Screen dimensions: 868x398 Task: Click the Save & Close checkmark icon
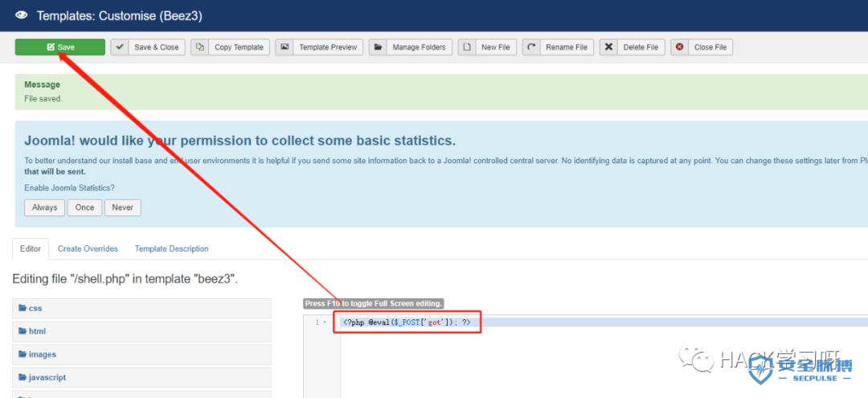120,47
